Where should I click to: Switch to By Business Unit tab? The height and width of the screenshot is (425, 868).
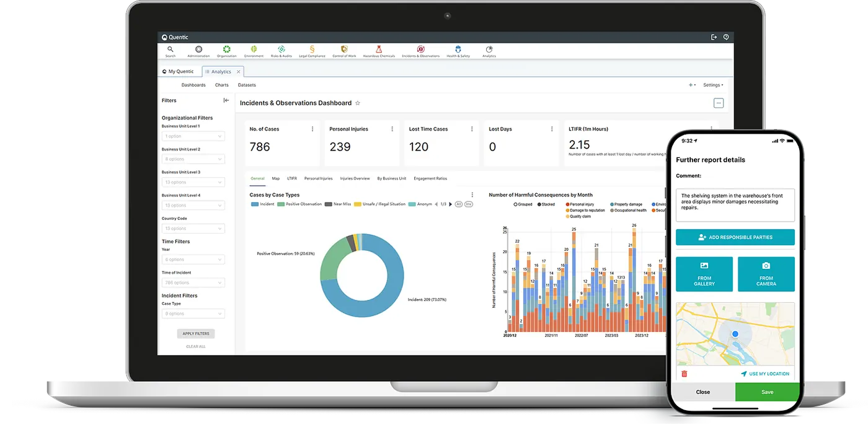coord(392,178)
